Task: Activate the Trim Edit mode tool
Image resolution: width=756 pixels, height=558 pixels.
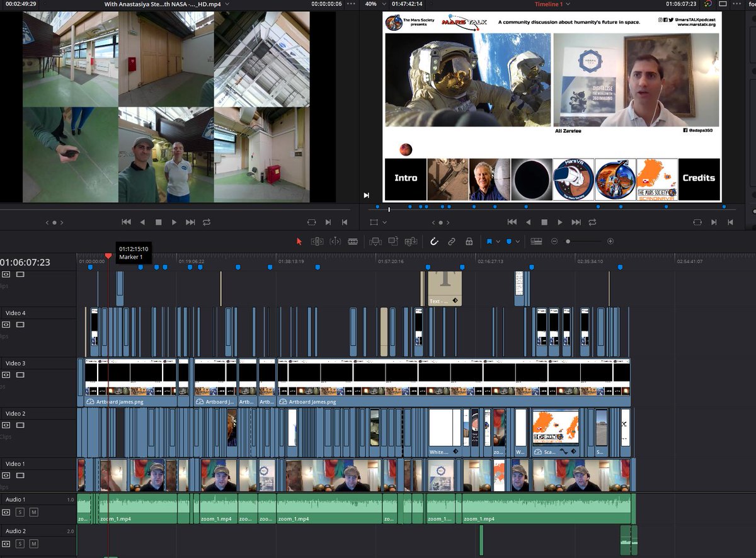Action: coord(317,241)
